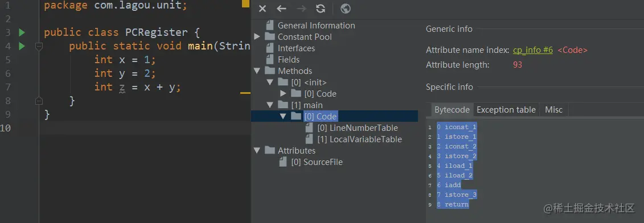644x223 pixels.
Task: Click SourceFile file icon
Action: (283, 162)
